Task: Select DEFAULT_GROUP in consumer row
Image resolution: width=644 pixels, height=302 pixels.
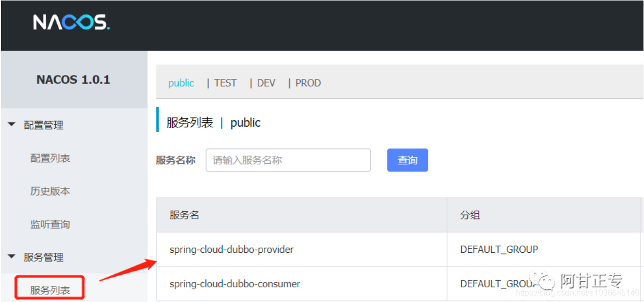Action: pyautogui.click(x=499, y=284)
